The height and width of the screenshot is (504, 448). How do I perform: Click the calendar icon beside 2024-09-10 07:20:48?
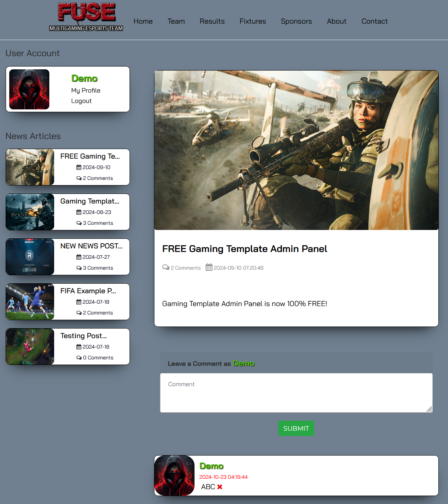[209, 267]
